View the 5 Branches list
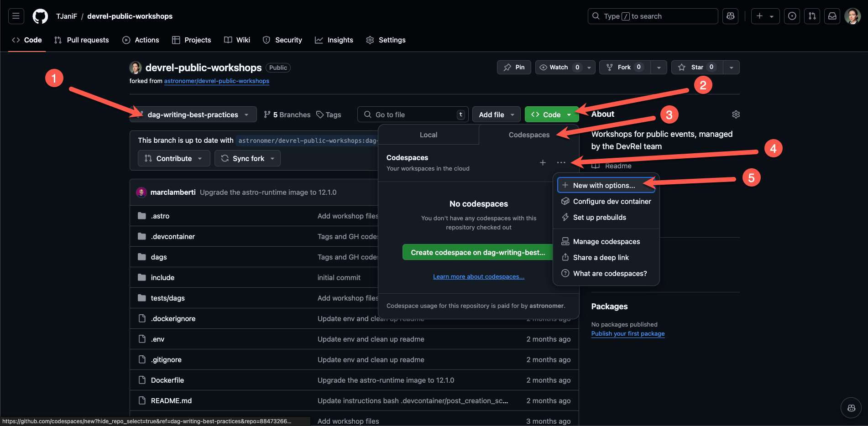Screen dimensions: 868x426 (x=287, y=114)
